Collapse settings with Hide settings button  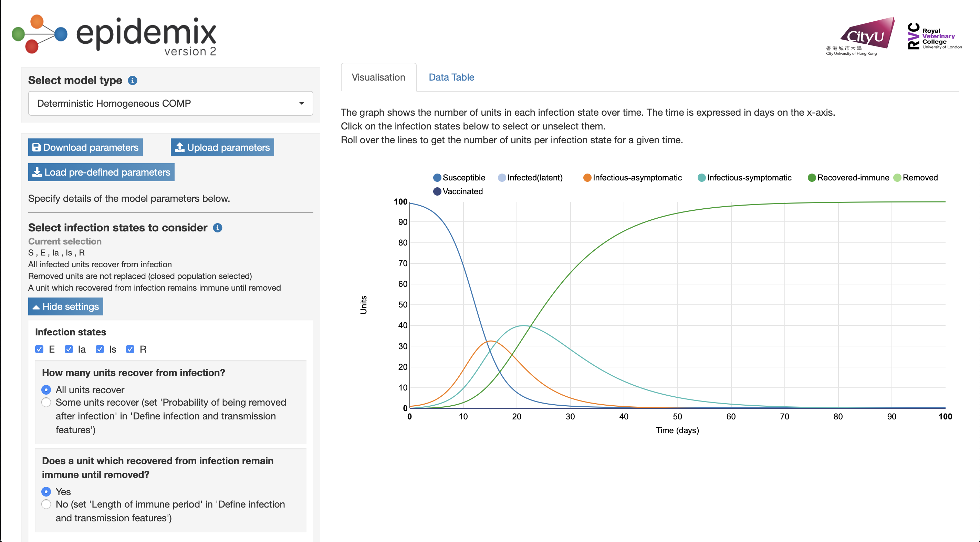[65, 306]
